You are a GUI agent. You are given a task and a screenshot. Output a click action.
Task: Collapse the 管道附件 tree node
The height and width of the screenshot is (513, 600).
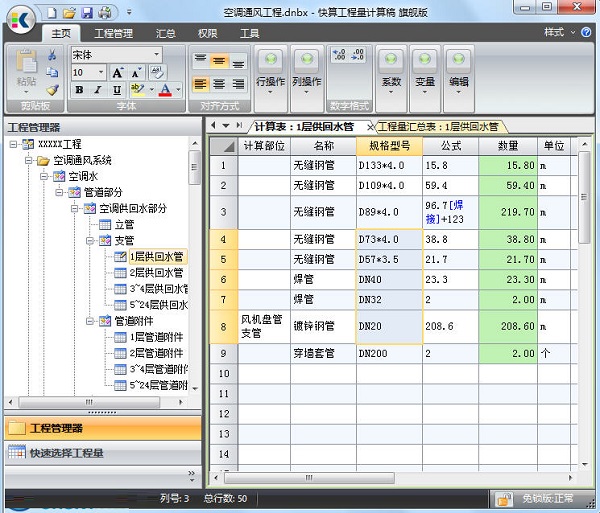pyautogui.click(x=90, y=321)
